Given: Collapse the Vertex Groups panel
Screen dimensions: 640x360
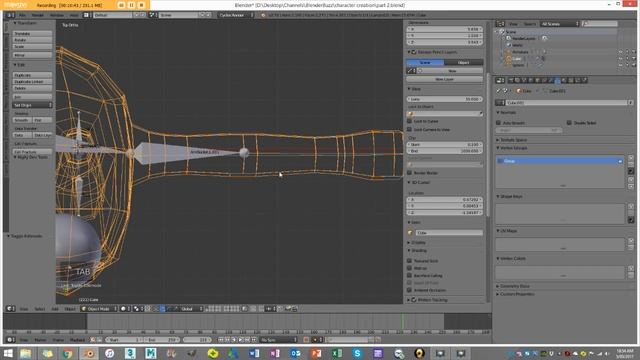Looking at the screenshot, I should [x=512, y=148].
